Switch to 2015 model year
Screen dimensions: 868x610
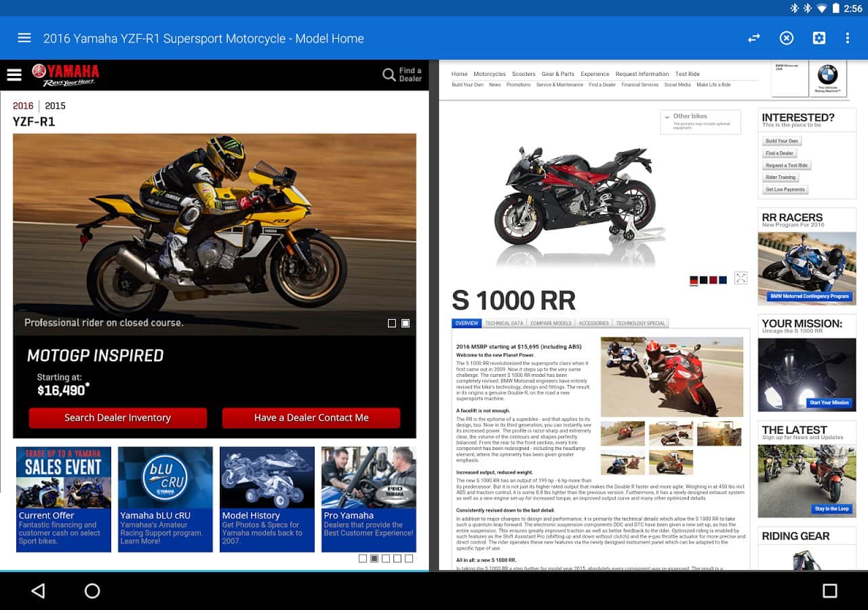click(x=55, y=106)
